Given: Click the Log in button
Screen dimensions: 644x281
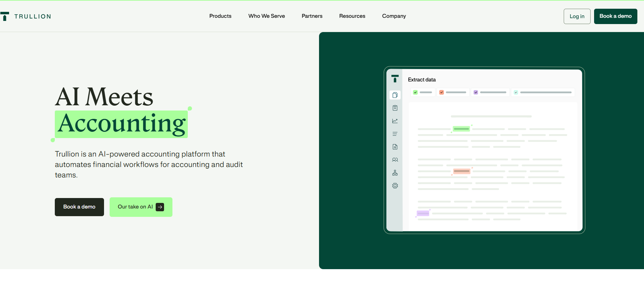Looking at the screenshot, I should [x=577, y=16].
